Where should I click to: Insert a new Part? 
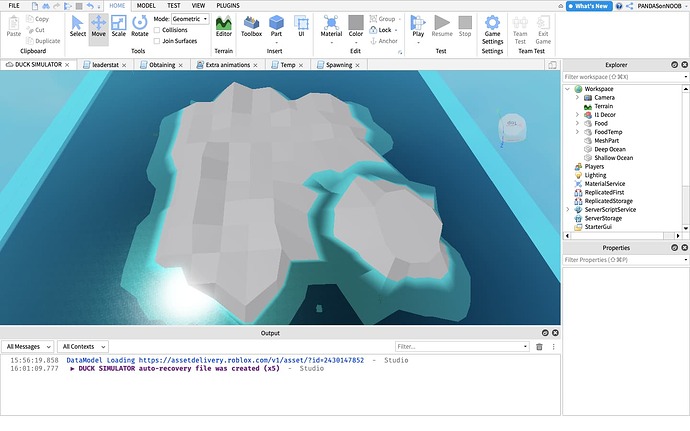pyautogui.click(x=276, y=26)
